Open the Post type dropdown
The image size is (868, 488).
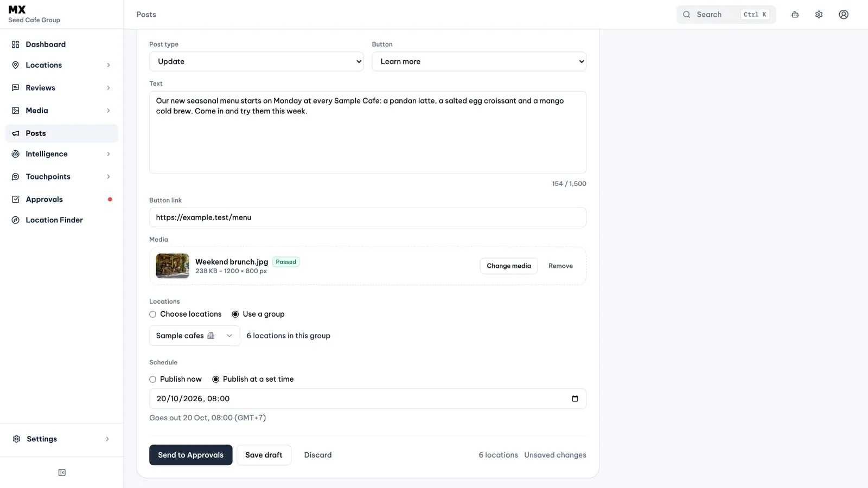tap(257, 61)
